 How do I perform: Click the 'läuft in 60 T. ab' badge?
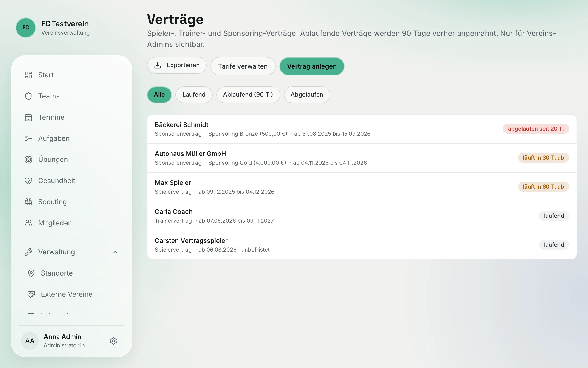[x=543, y=187]
